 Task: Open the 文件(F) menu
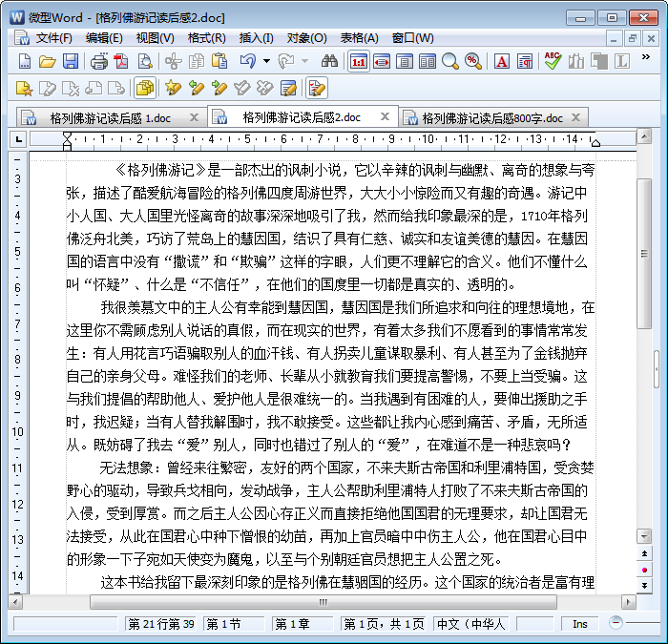[x=53, y=38]
